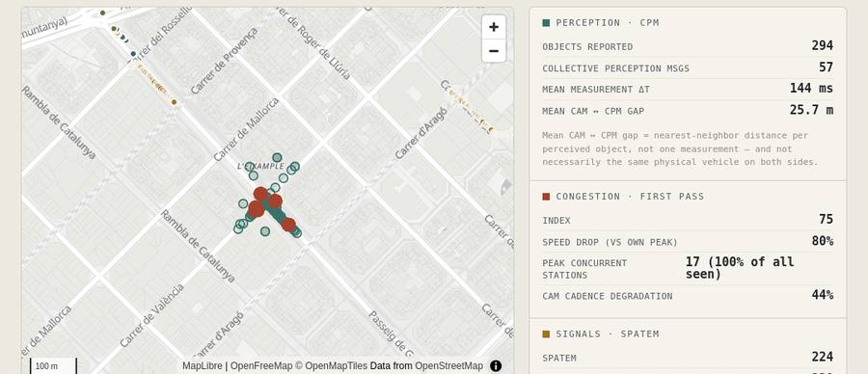Click the green Perception CPM square marker
The width and height of the screenshot is (868, 374).
(x=547, y=23)
